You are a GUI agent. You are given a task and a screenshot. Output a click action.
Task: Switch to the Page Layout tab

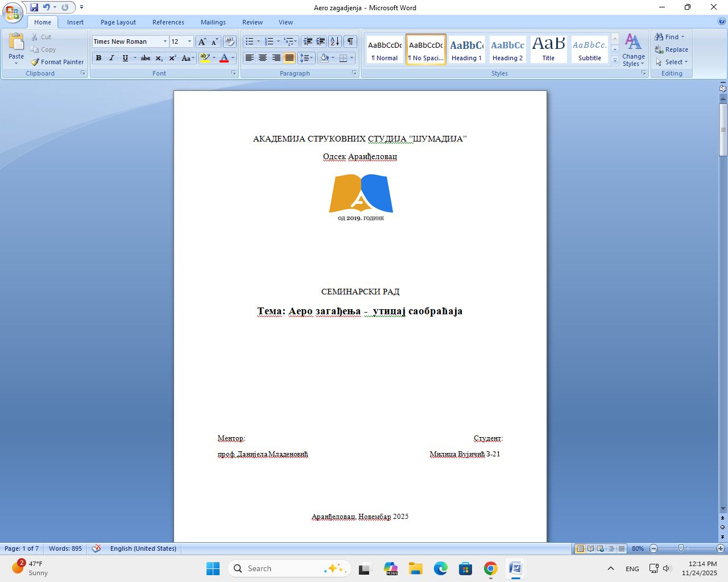(x=118, y=22)
